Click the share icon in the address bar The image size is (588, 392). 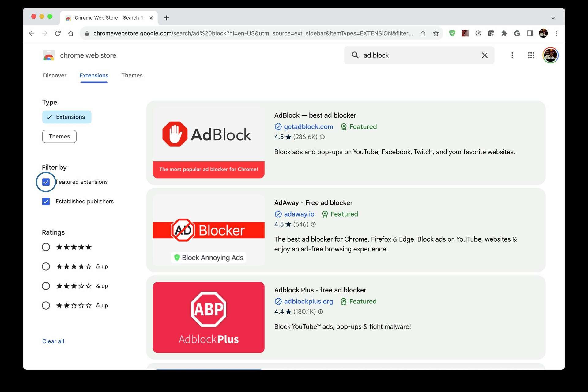[423, 33]
